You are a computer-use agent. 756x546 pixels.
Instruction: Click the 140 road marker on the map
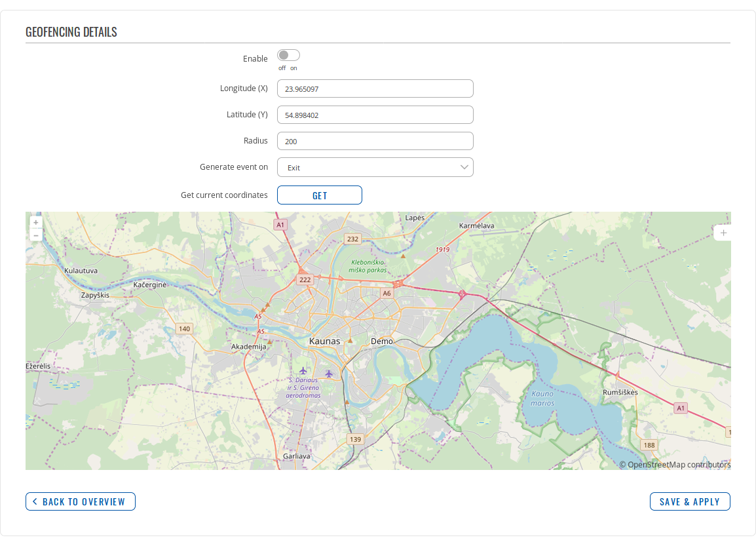[x=184, y=328]
